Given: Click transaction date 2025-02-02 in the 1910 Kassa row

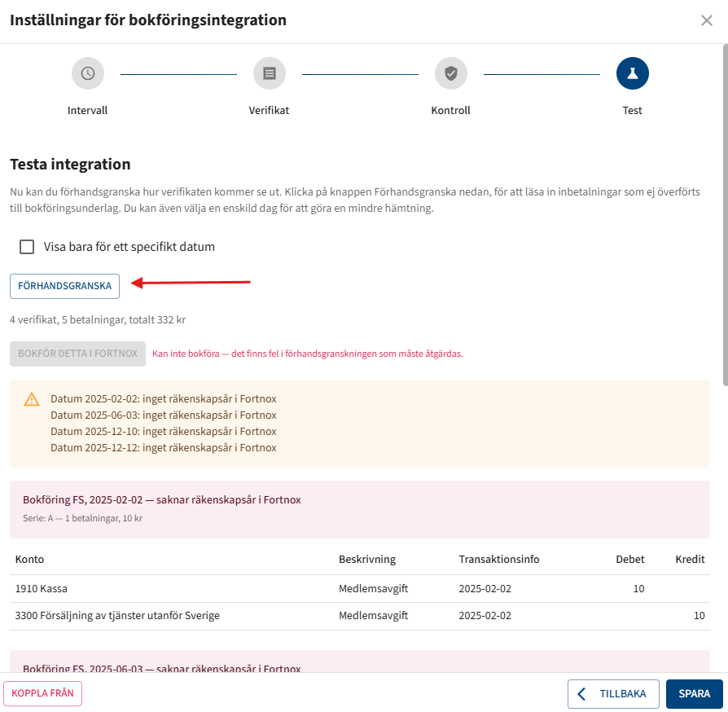Looking at the screenshot, I should (x=485, y=589).
